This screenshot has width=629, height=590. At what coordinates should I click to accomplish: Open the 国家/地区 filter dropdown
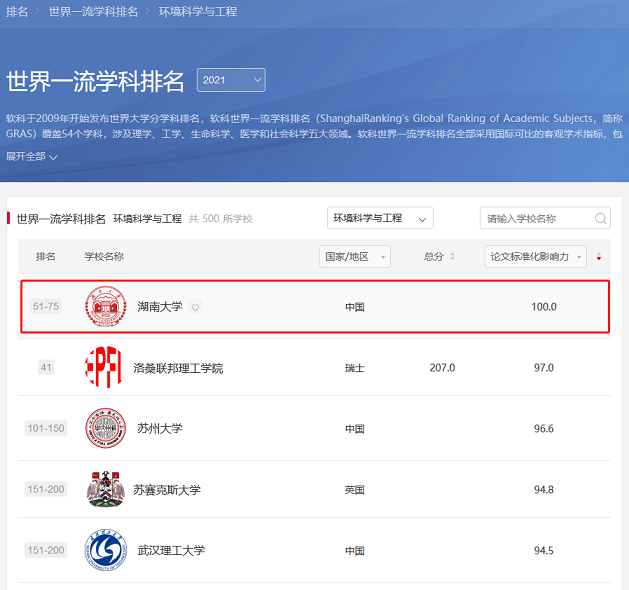[x=355, y=256]
